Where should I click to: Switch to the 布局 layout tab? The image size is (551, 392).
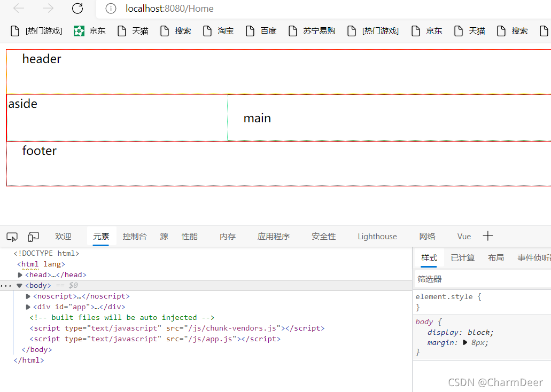pos(496,258)
